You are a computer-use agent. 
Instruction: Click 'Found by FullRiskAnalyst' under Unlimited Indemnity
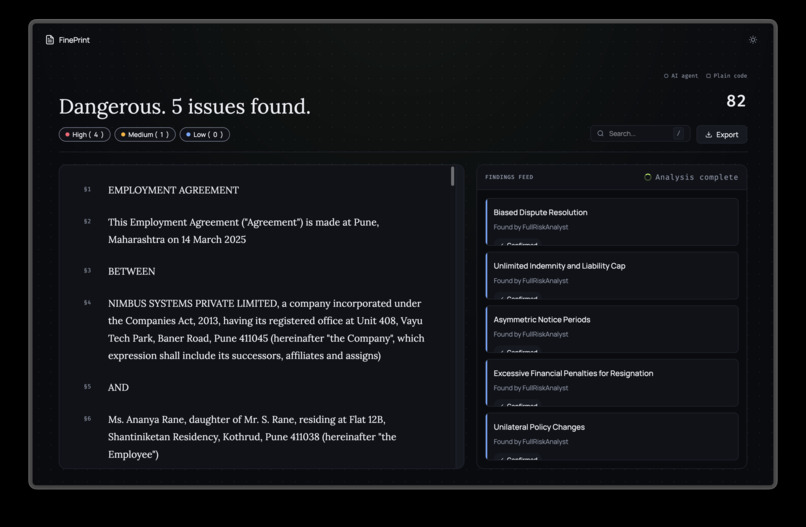(x=530, y=281)
